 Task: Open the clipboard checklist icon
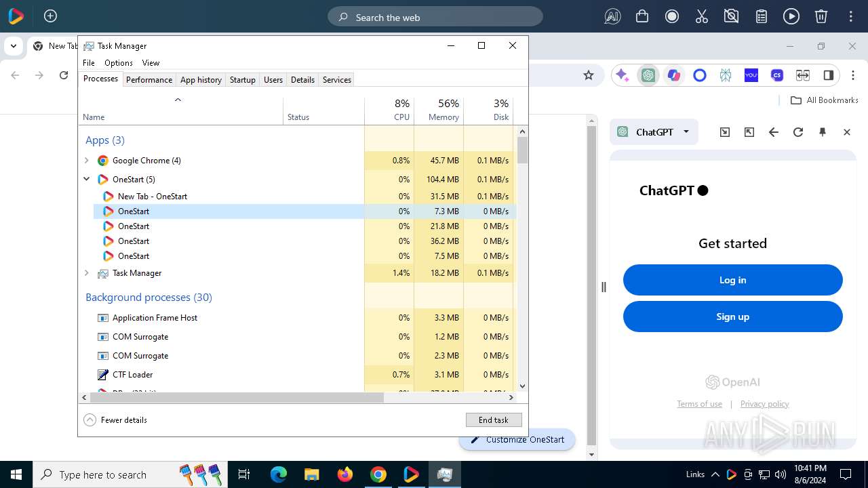pos(762,17)
